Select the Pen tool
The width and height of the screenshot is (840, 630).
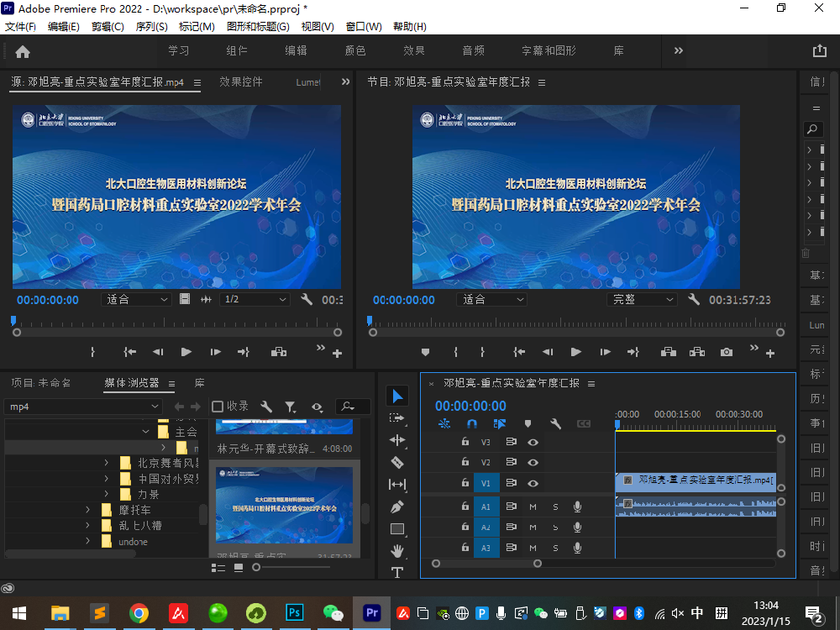coord(397,507)
